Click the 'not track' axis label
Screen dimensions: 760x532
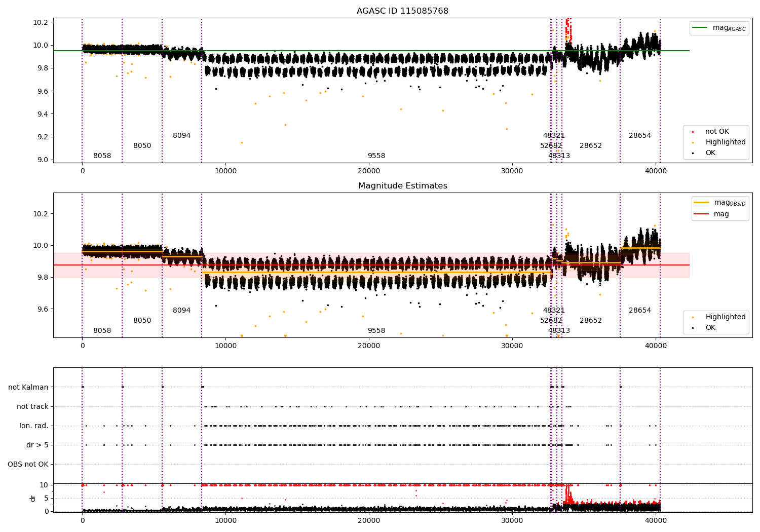tap(32, 407)
